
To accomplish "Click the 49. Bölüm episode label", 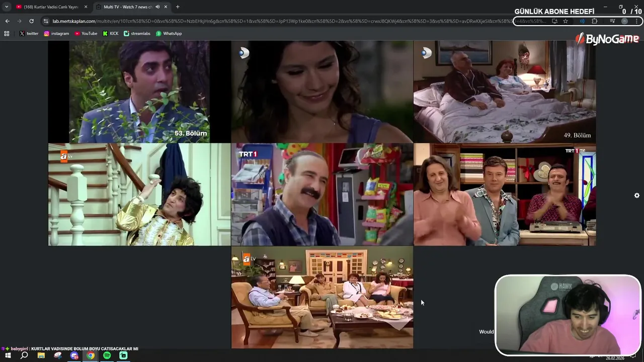I will (577, 135).
